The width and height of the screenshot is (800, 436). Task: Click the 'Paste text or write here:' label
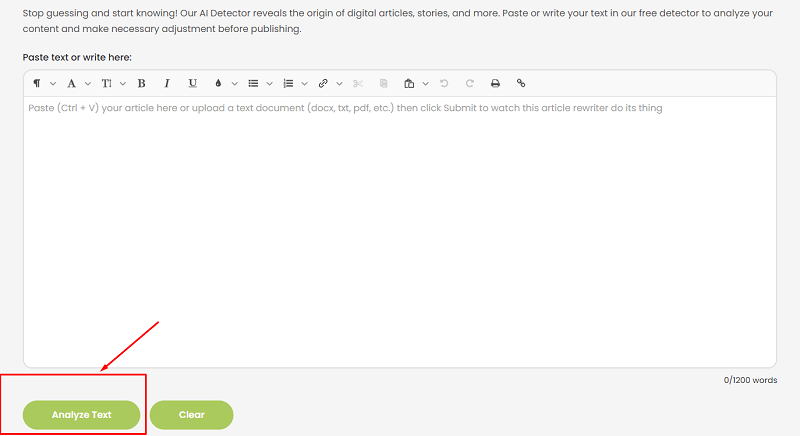point(77,57)
